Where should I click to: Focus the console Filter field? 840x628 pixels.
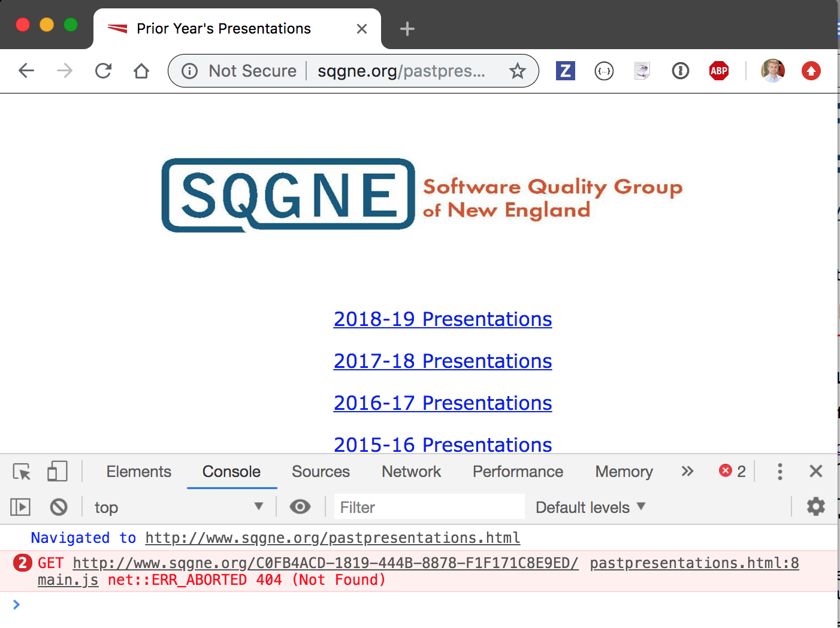point(430,508)
